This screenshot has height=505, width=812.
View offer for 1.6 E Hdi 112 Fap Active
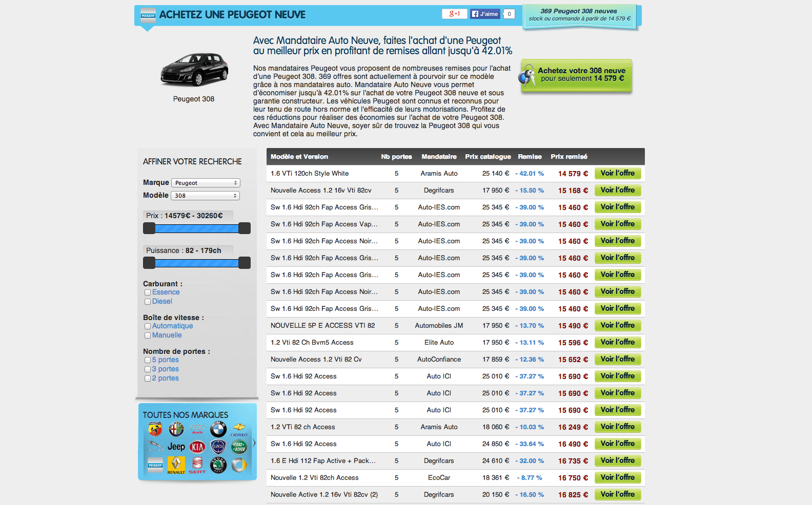(x=617, y=460)
